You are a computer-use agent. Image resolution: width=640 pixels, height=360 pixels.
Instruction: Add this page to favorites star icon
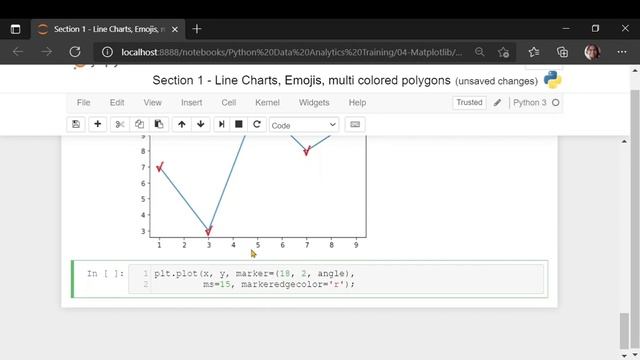pos(503,52)
